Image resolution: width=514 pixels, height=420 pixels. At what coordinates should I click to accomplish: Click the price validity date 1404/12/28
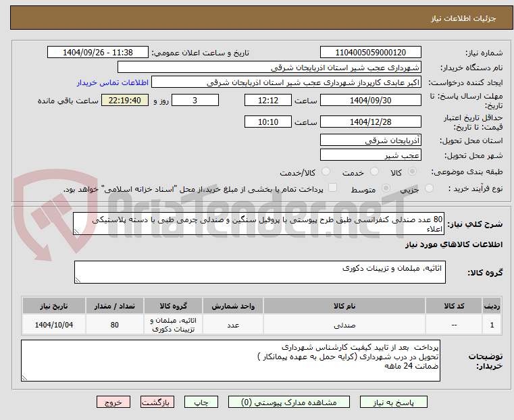(370, 122)
